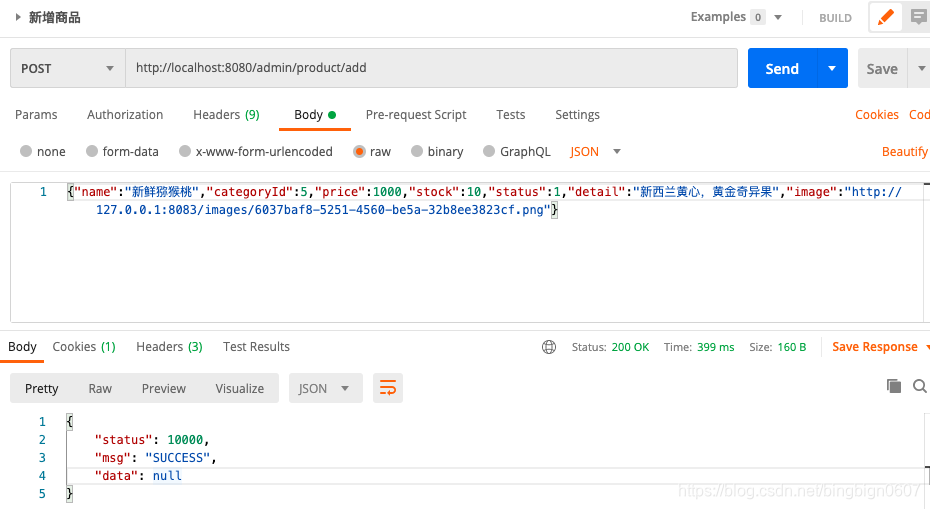
Task: Open the comments icon
Action: click(x=919, y=17)
